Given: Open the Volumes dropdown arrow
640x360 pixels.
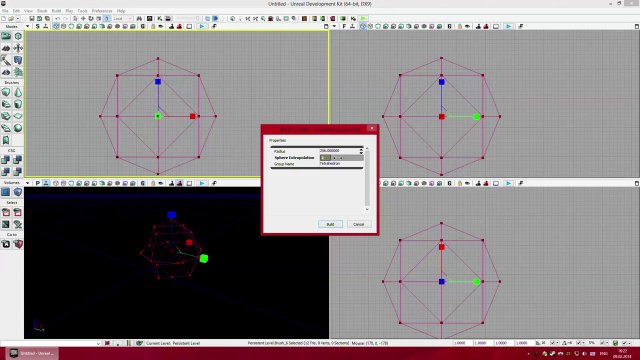Looking at the screenshot, I should coord(27,183).
